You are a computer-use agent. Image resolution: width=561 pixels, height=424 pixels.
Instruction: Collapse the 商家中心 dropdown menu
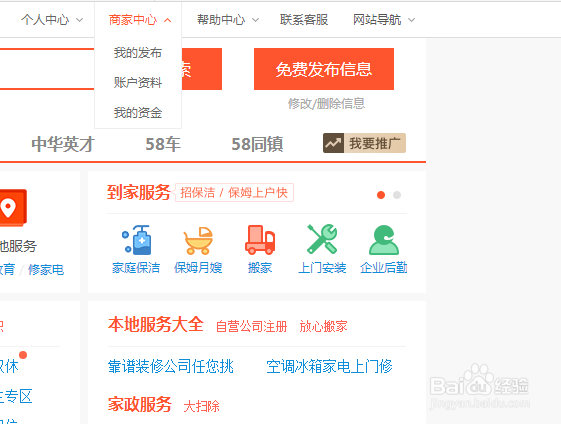pos(140,20)
